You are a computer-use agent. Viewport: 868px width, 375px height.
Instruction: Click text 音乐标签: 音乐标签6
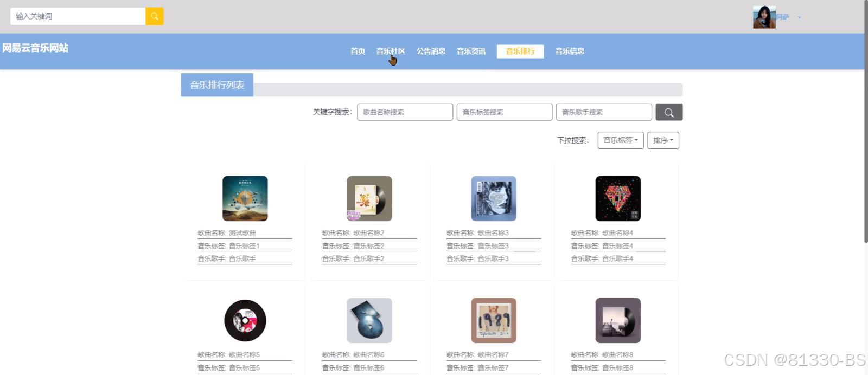353,368
